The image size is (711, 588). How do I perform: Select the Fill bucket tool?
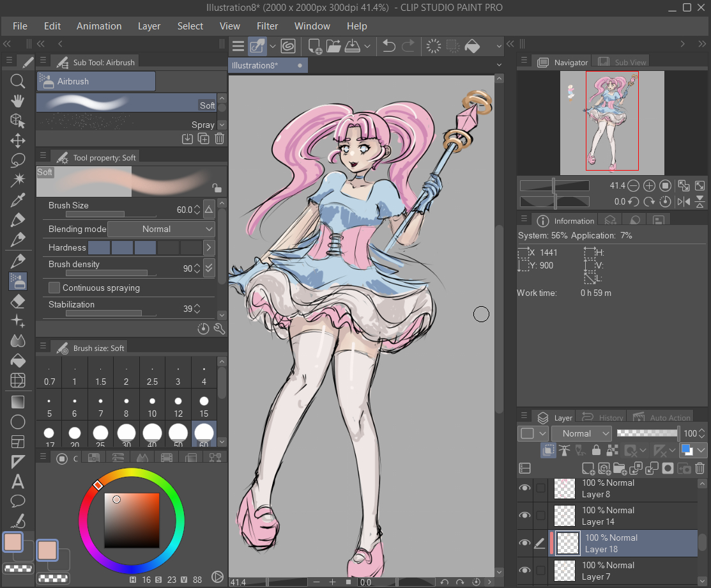(18, 360)
